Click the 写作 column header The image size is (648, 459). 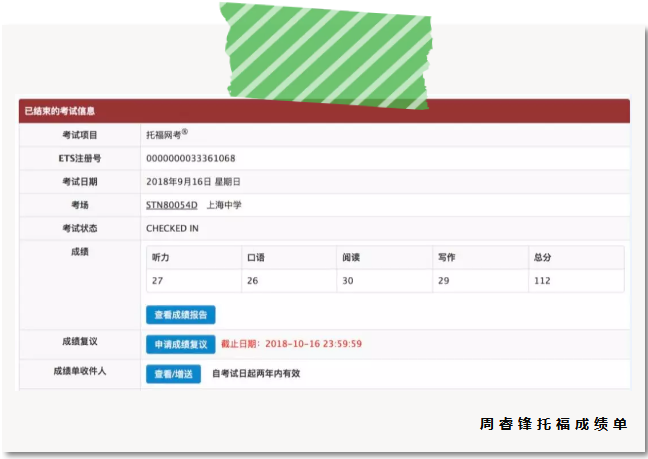[x=447, y=257]
